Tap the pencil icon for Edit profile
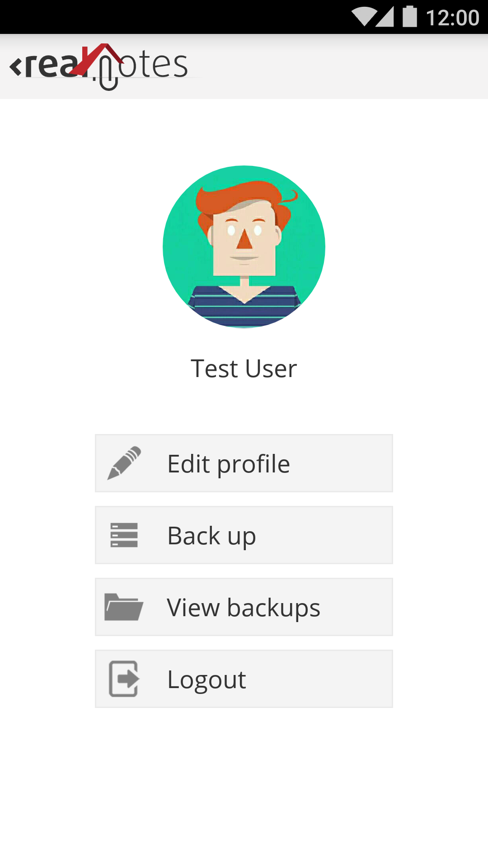The image size is (488, 868). pyautogui.click(x=124, y=463)
